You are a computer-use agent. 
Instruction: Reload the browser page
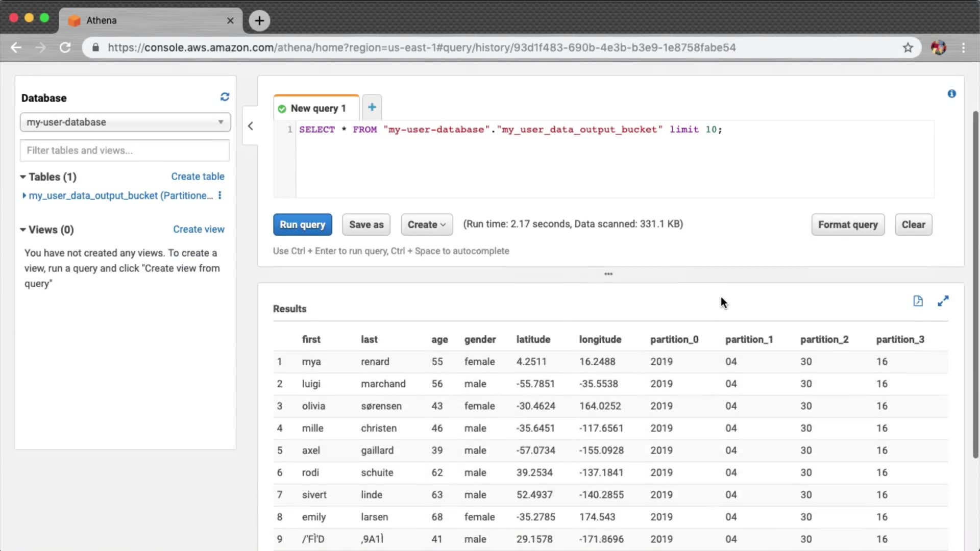65,47
